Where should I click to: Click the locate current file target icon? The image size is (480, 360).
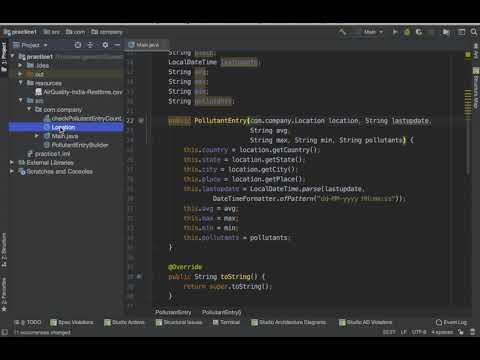point(78,45)
